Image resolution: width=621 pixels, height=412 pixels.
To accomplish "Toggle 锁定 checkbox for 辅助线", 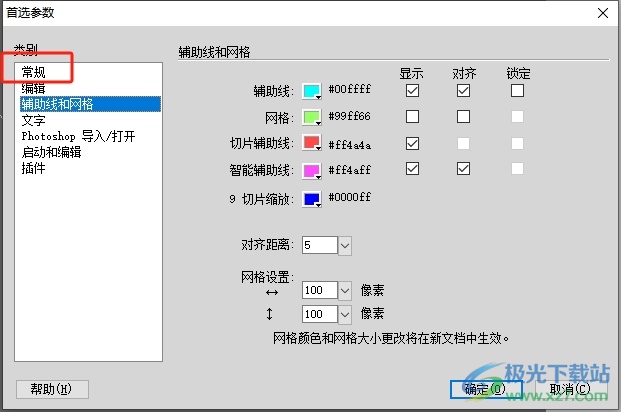I will click(x=517, y=91).
